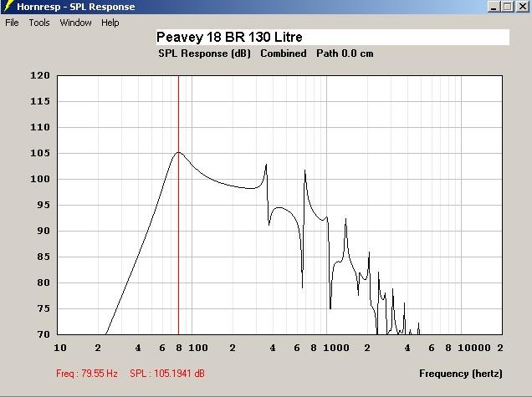This screenshot has width=532, height=397.
Task: Click the 100 frequency axis label
Action: click(x=198, y=348)
